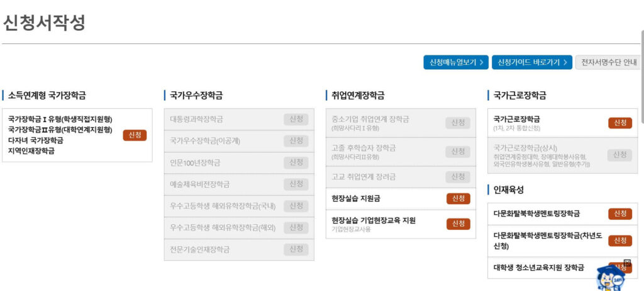Apply for 다문화탈북학생멘토링장학금(차년도 신청)
Image resolution: width=644 pixels, height=291 pixels.
click(x=619, y=241)
